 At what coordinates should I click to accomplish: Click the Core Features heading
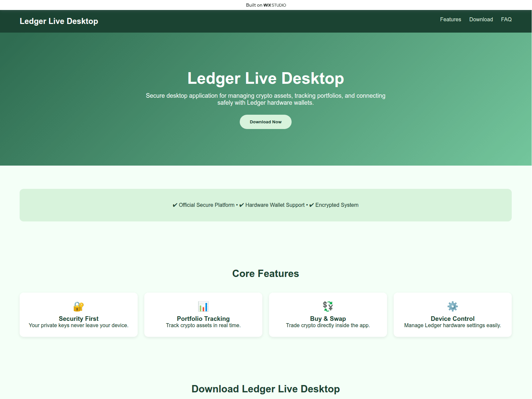click(266, 273)
